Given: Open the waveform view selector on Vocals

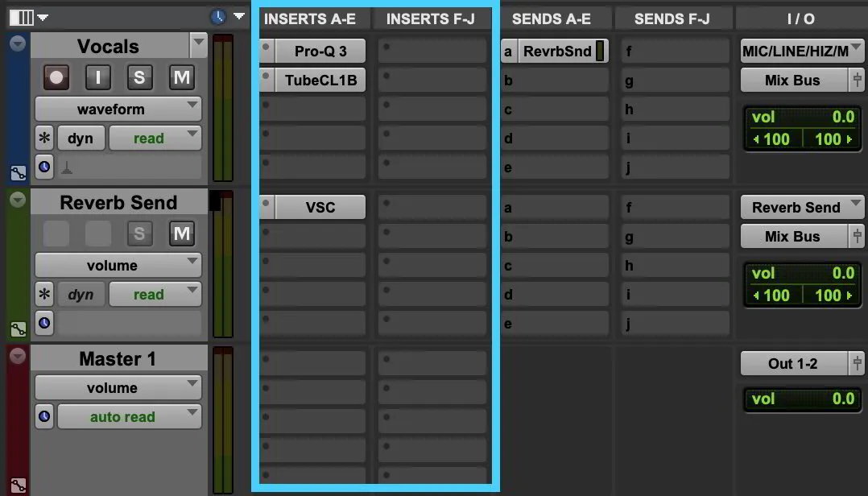Looking at the screenshot, I should pos(118,108).
